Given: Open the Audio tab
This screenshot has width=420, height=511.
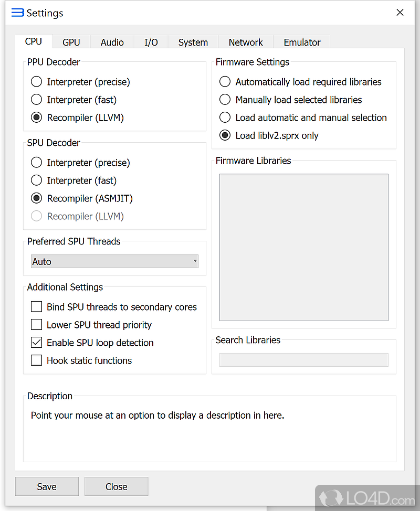Looking at the screenshot, I should 112,42.
